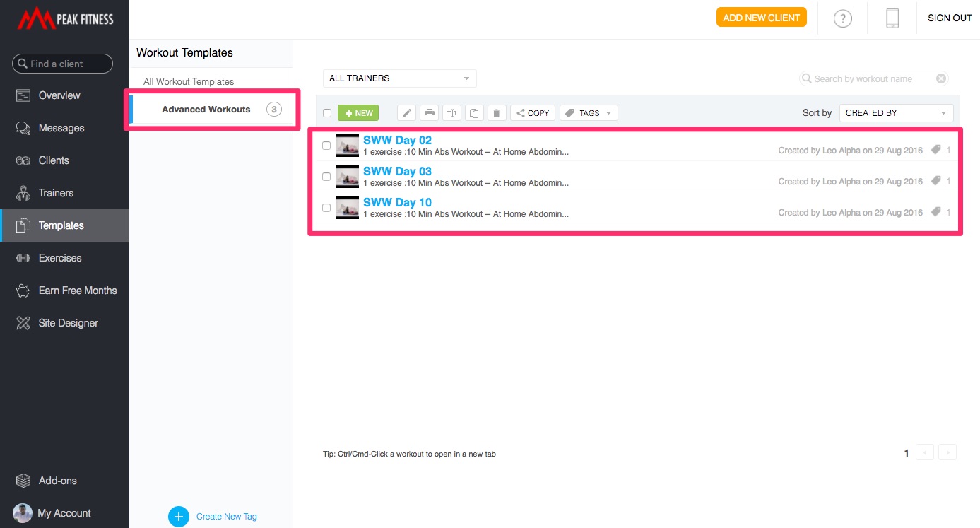
Task: Open the CREATED BY sort dropdown
Action: point(896,113)
